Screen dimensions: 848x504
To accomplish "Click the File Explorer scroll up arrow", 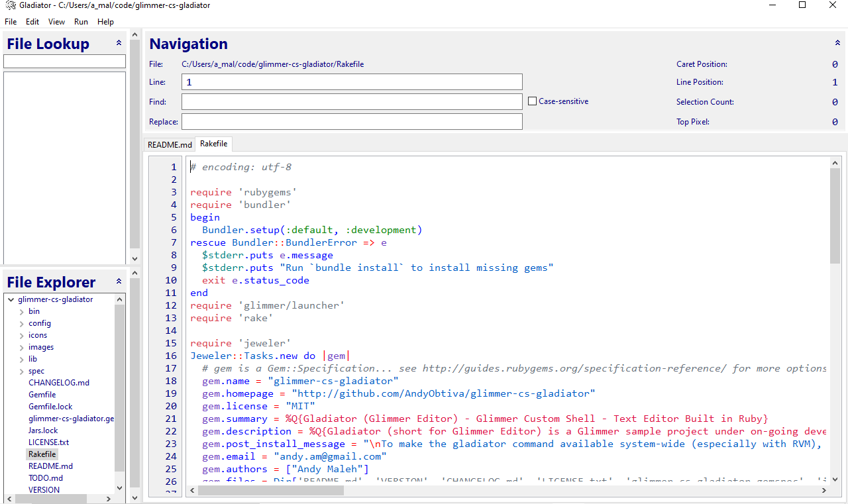I will 120,299.
